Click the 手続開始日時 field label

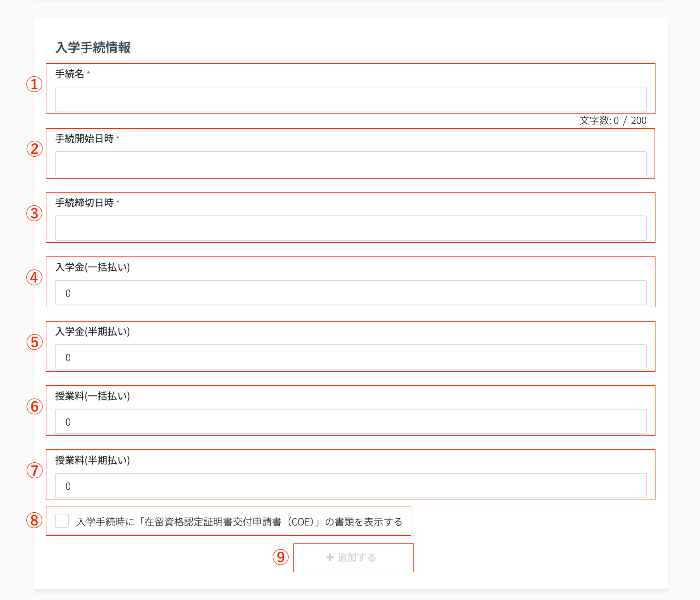85,139
